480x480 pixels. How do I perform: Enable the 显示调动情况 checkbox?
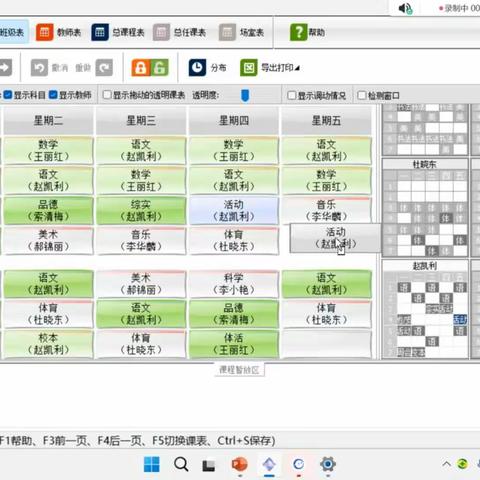point(292,95)
